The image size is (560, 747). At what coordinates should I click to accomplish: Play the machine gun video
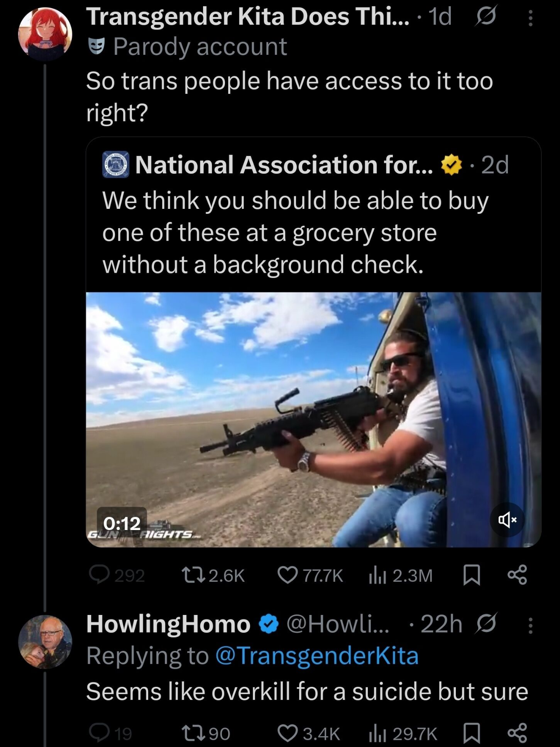[x=313, y=419]
